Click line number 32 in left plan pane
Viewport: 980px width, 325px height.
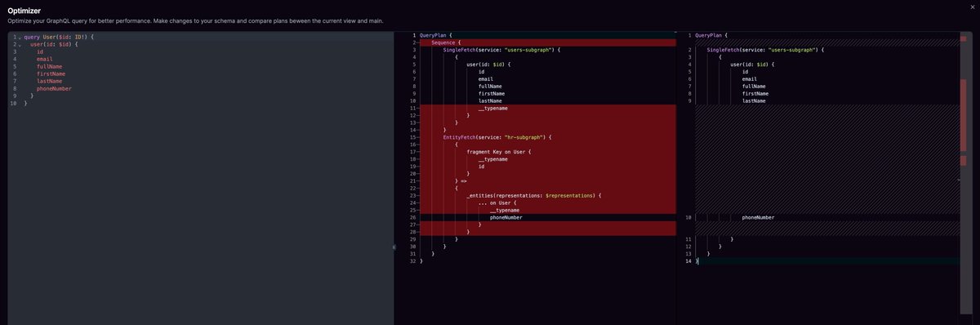[x=413, y=261]
